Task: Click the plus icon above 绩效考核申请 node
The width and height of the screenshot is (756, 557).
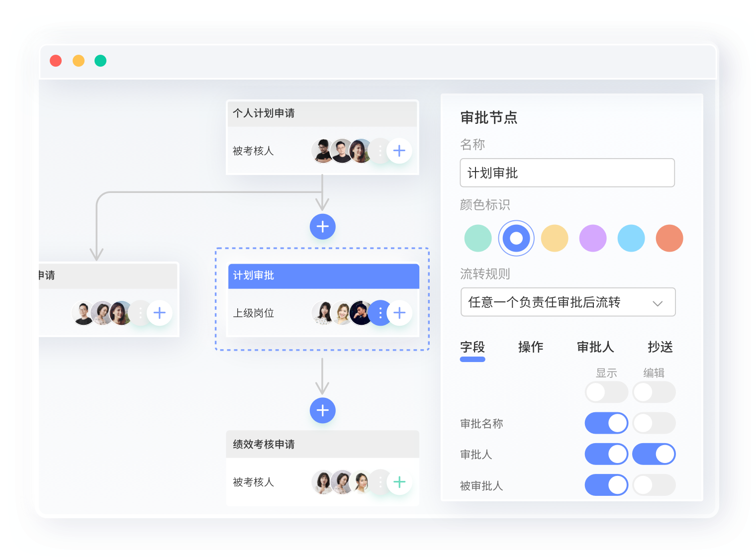Action: [322, 411]
